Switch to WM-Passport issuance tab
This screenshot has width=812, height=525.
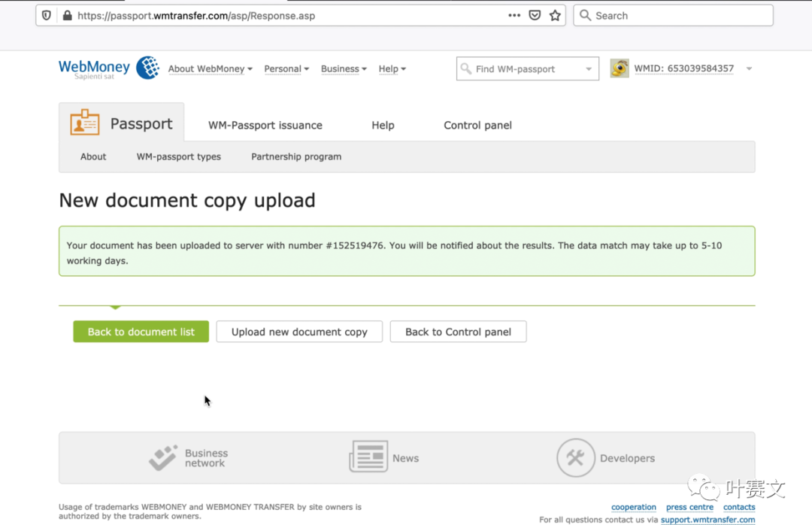coord(265,126)
